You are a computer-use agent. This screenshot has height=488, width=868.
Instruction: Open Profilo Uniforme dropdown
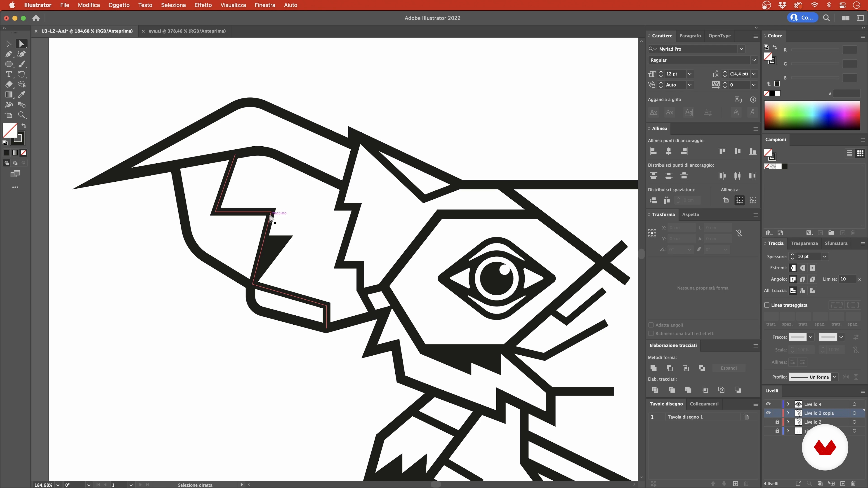(x=835, y=377)
